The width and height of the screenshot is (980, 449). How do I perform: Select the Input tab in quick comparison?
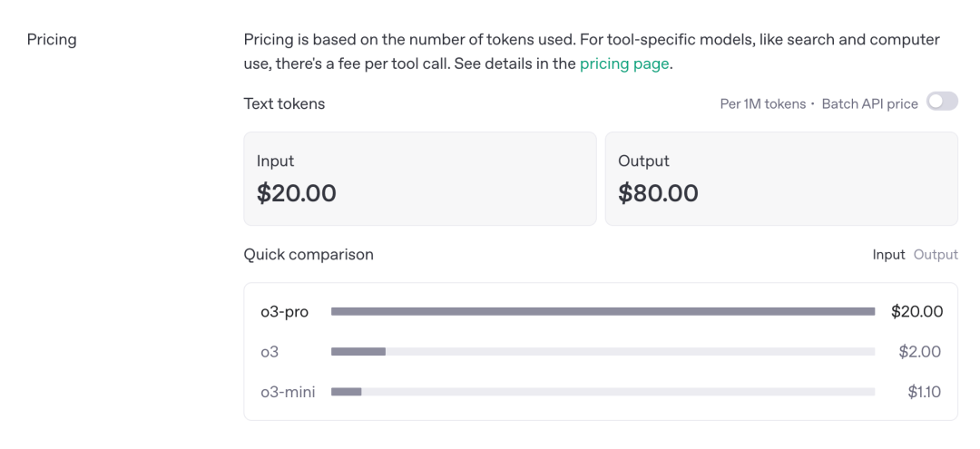click(x=888, y=255)
